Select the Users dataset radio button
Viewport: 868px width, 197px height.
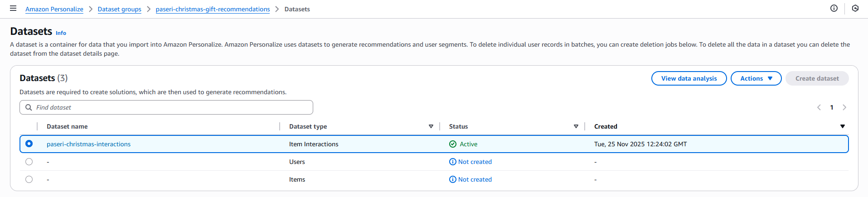pyautogui.click(x=29, y=162)
